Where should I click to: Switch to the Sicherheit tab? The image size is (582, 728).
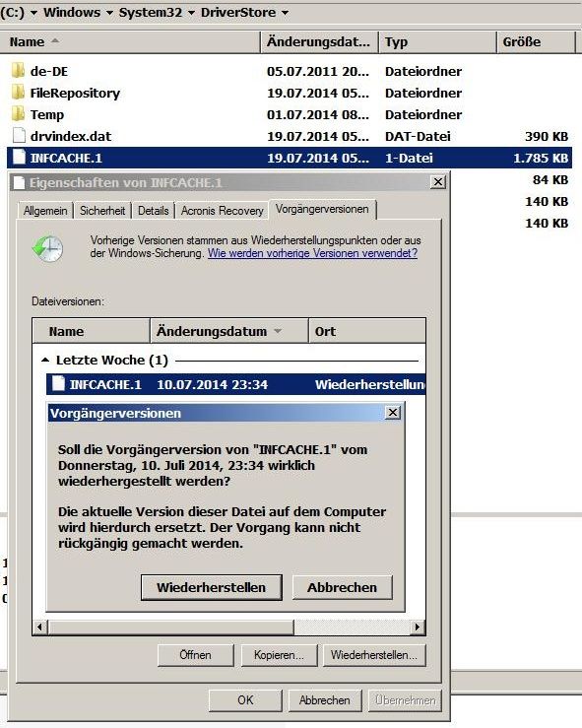click(102, 211)
